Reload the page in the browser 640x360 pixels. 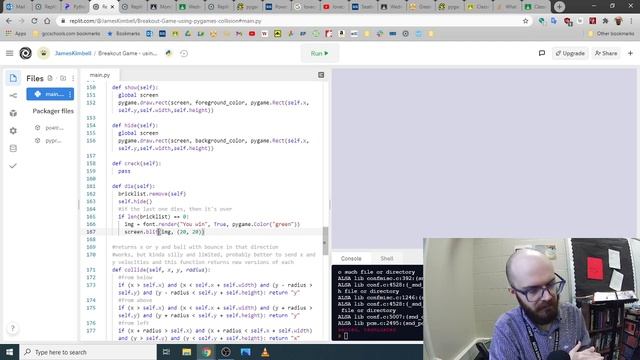[x=34, y=21]
